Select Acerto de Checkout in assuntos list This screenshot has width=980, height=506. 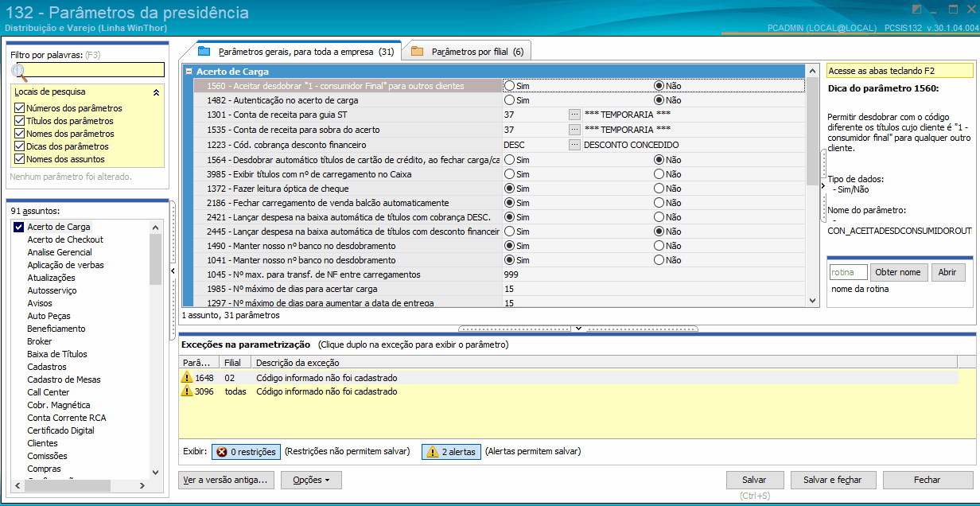point(65,239)
